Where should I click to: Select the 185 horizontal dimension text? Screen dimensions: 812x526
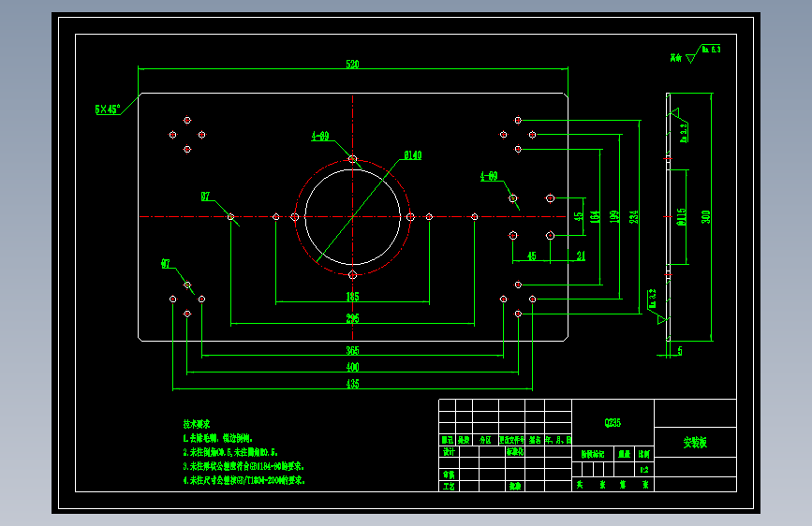(353, 297)
